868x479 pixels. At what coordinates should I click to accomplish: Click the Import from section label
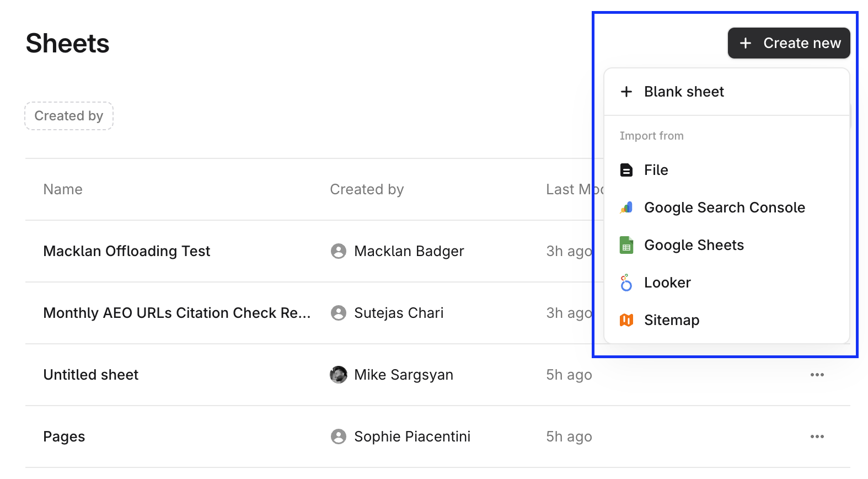click(652, 136)
